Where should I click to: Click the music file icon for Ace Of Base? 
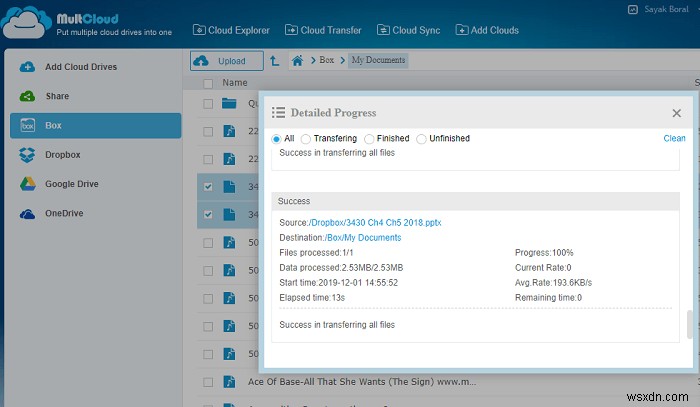point(229,382)
